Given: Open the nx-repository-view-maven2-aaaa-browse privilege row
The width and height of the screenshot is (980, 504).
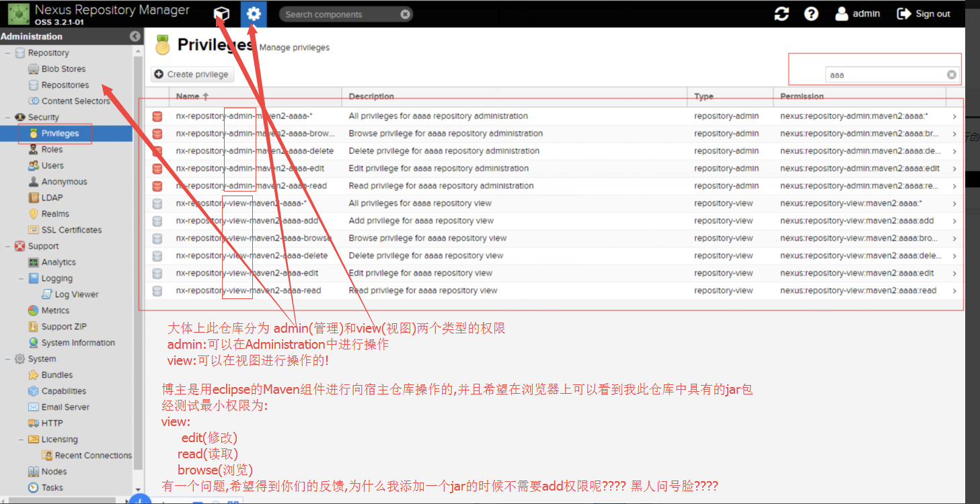Looking at the screenshot, I should (x=554, y=239).
